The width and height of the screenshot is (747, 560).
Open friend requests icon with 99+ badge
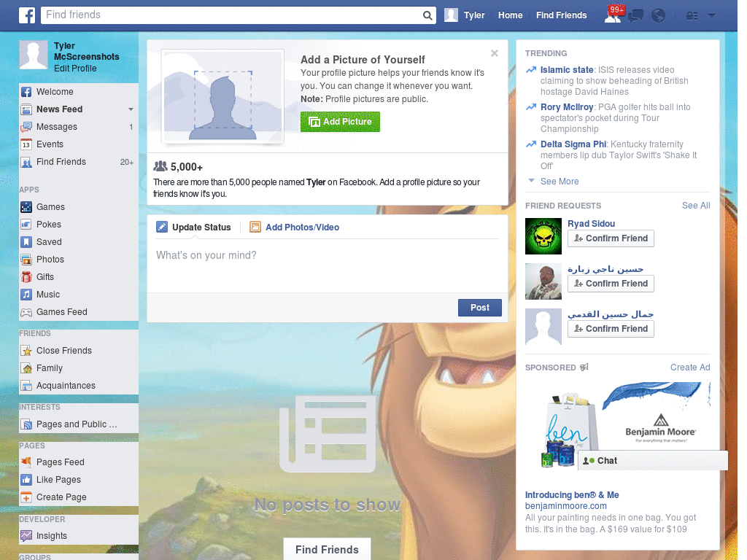(x=614, y=15)
